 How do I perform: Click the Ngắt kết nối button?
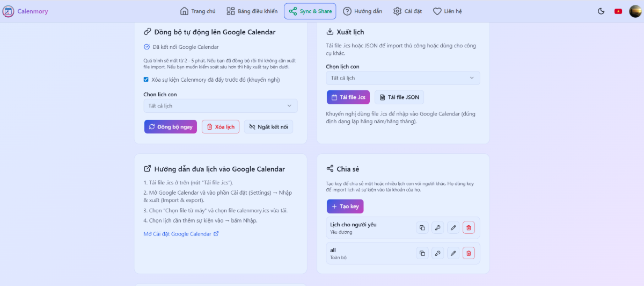tap(268, 127)
